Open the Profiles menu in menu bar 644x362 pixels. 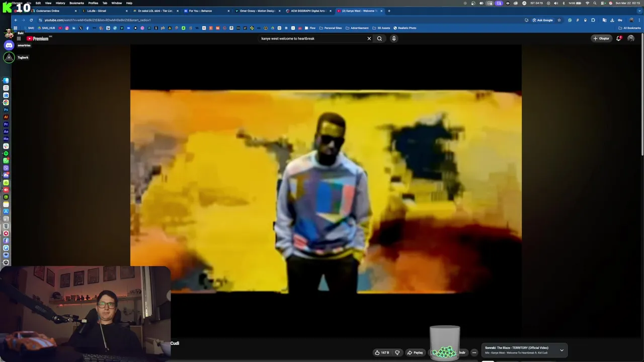[x=93, y=3]
